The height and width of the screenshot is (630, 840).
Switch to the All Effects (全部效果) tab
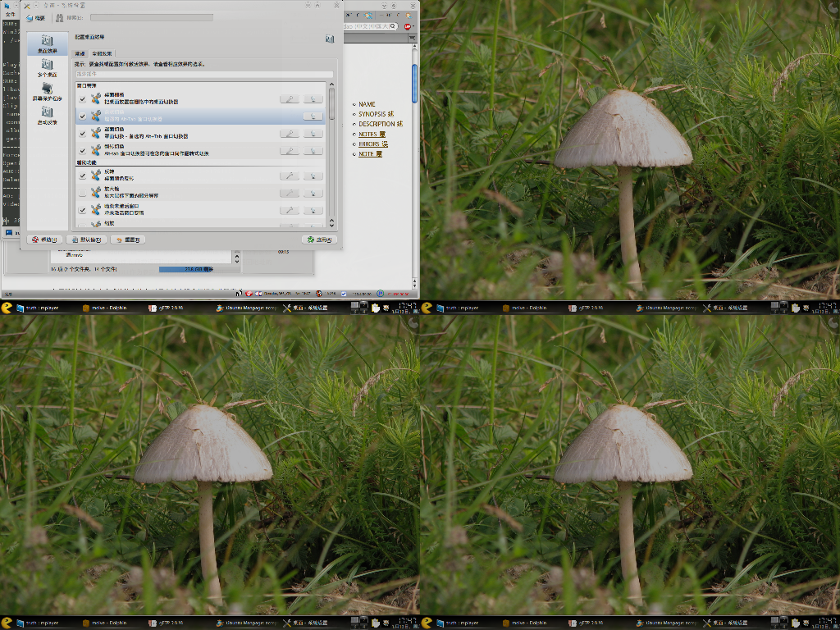102,53
